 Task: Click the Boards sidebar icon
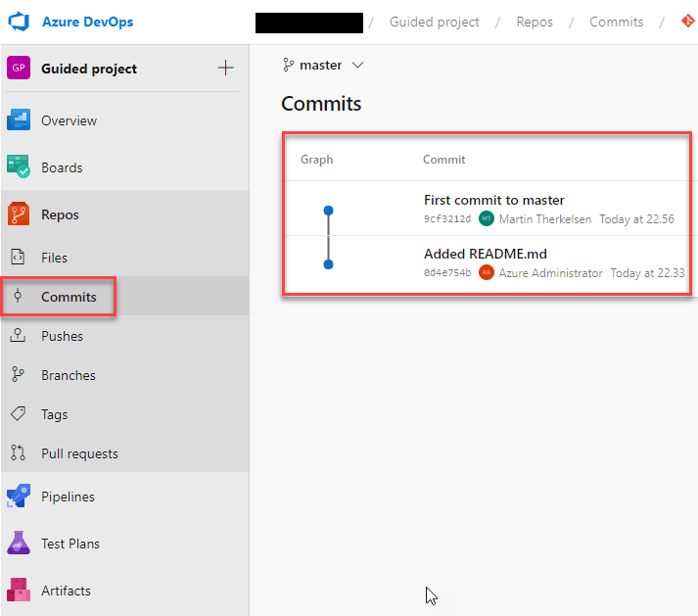19,166
